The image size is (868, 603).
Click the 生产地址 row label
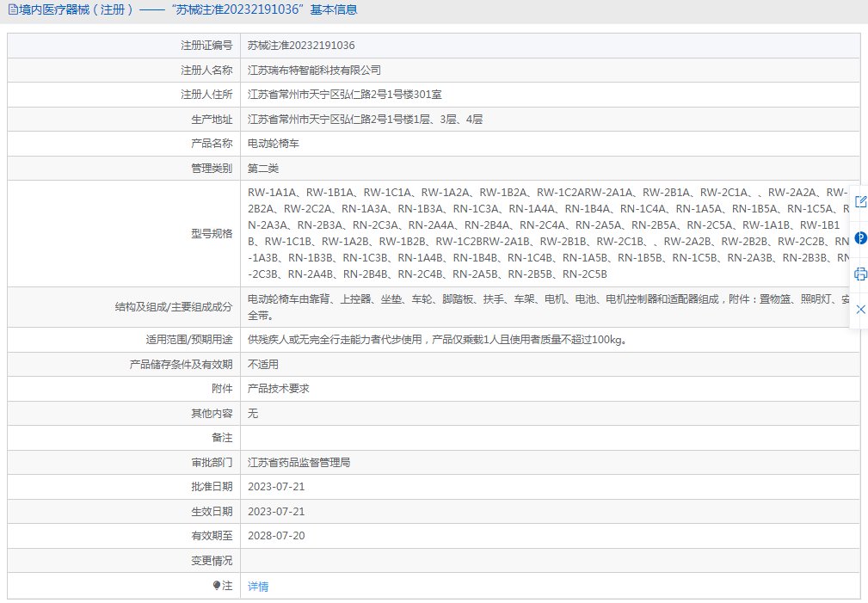pos(212,119)
